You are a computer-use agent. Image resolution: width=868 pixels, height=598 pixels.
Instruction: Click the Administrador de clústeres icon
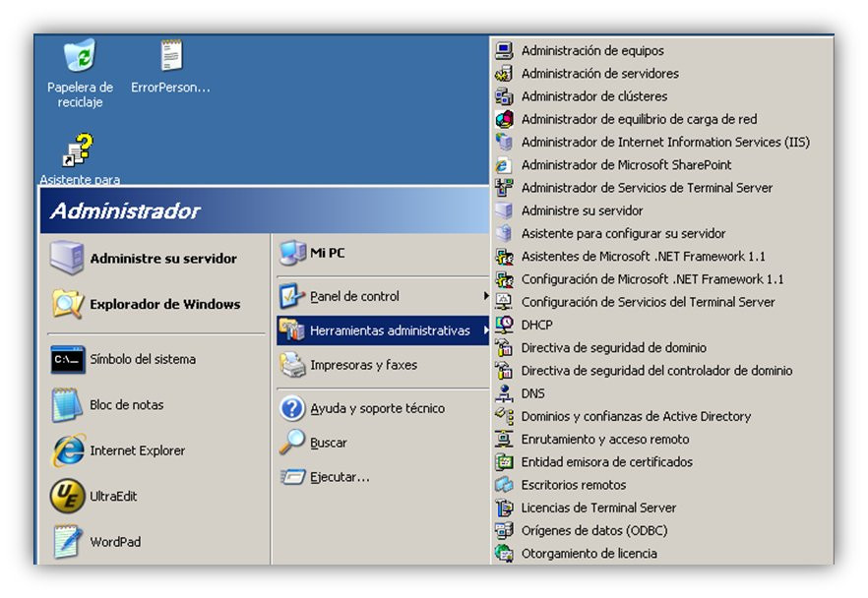(504, 96)
